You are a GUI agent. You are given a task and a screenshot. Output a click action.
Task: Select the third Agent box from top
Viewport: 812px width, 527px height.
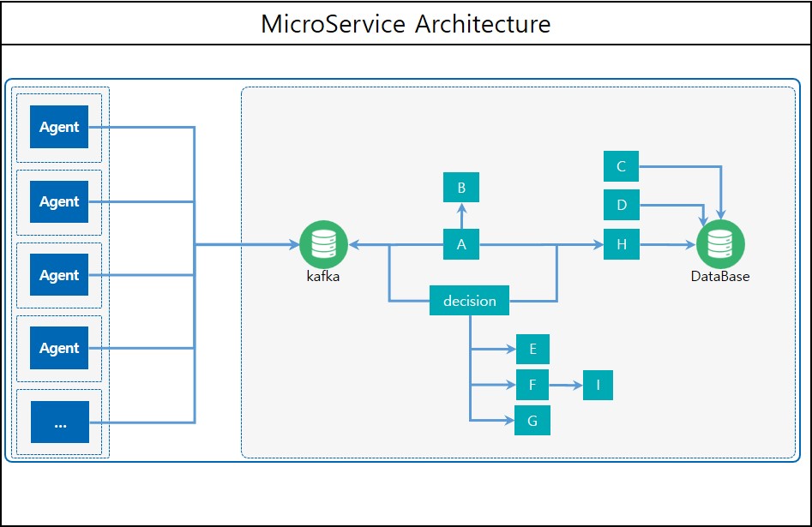(x=59, y=275)
